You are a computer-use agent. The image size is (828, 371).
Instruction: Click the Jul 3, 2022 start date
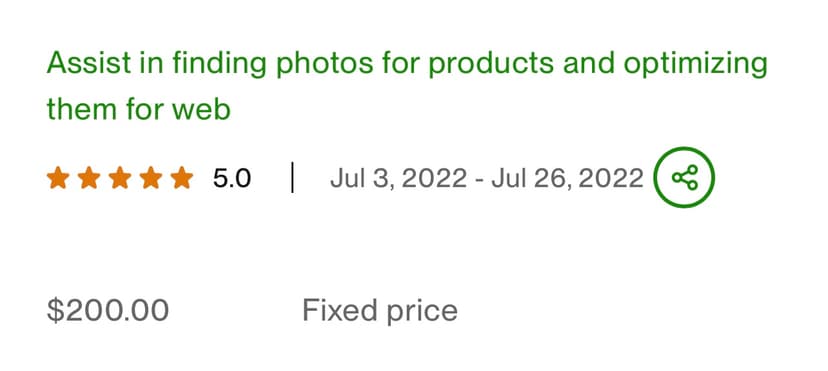pyautogui.click(x=399, y=178)
